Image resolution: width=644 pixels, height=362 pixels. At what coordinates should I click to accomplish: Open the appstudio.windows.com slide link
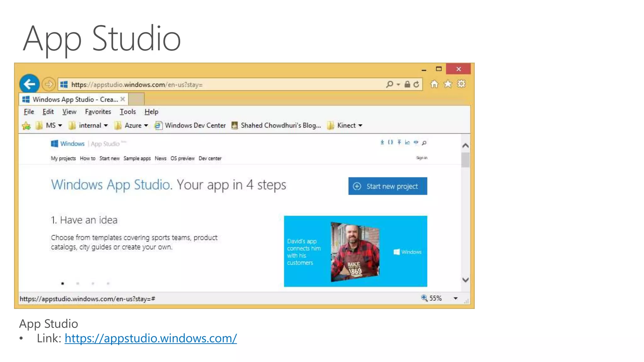[151, 338]
